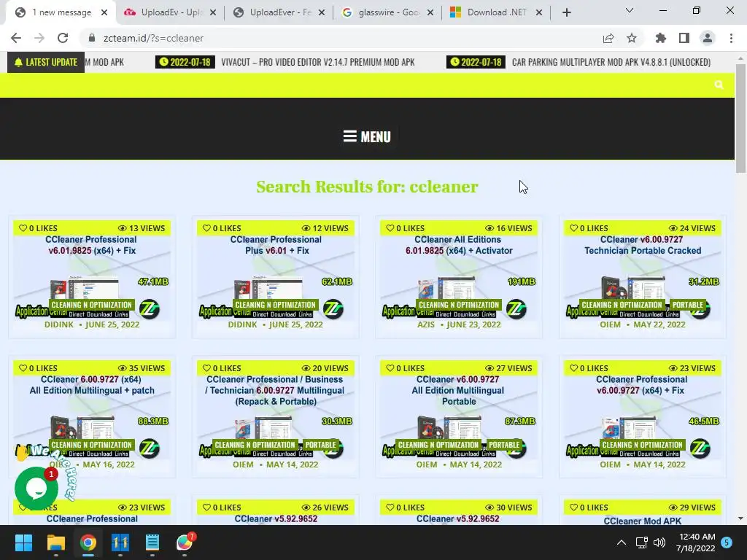Image resolution: width=747 pixels, height=560 pixels.
Task: Click the site search magnifier icon
Action: 719,85
